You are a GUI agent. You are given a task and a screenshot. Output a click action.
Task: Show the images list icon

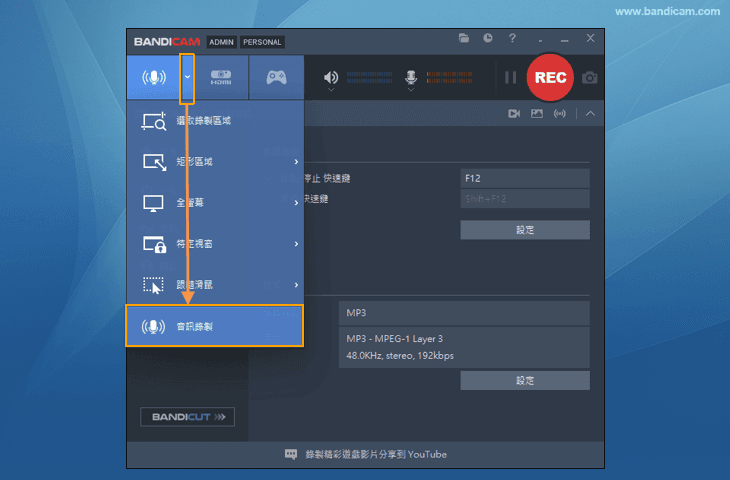(x=537, y=114)
